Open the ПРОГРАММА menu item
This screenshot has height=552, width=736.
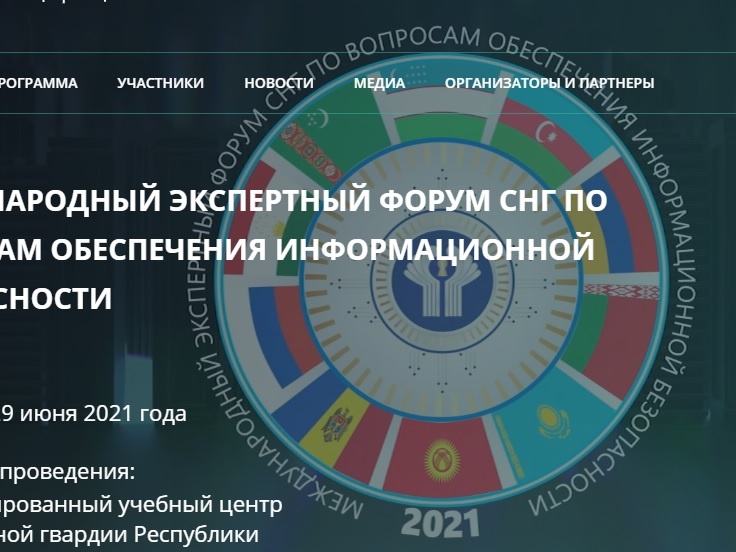pyautogui.click(x=38, y=84)
